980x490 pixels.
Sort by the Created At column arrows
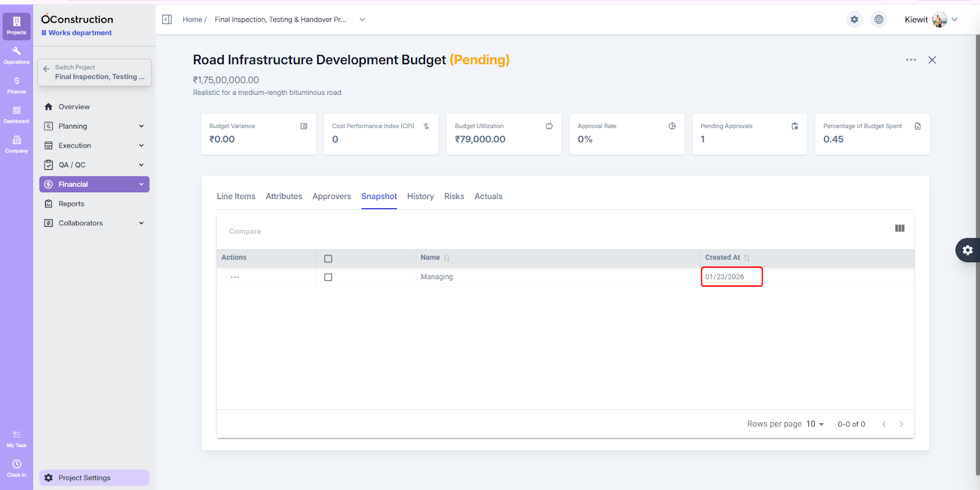click(x=747, y=258)
